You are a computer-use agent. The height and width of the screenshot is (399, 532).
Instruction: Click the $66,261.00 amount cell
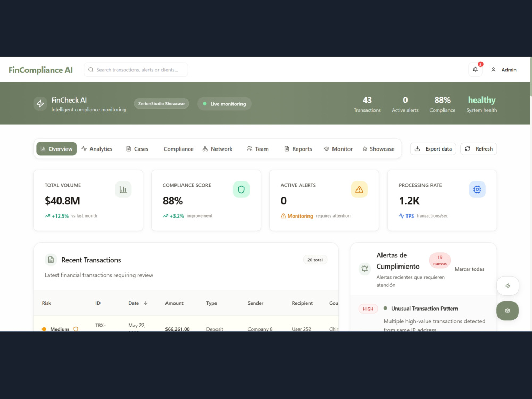point(177,329)
